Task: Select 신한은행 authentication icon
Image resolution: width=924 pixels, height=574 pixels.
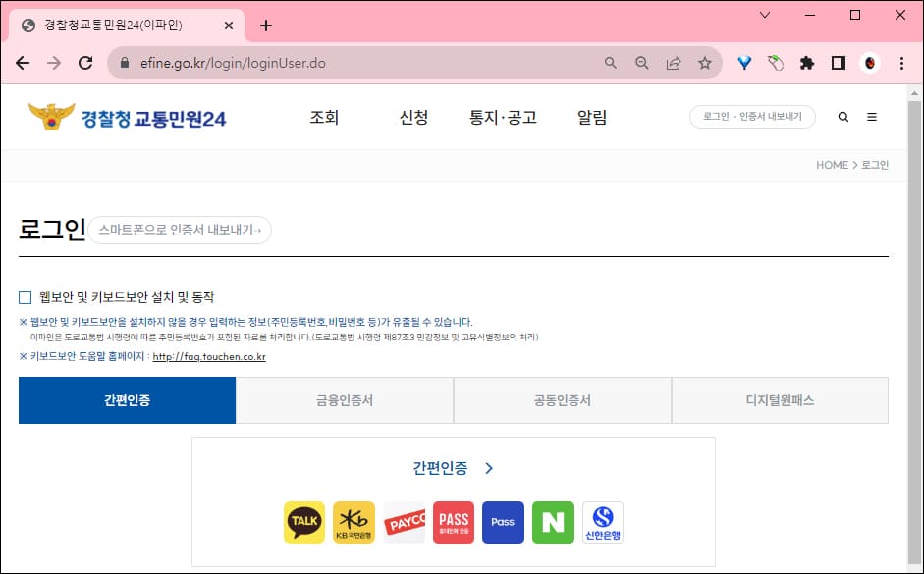Action: [603, 522]
